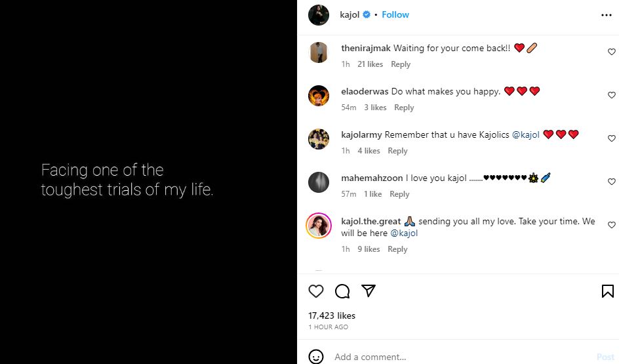The height and width of the screenshot is (364, 619).
Task: Like kajol.the.great's comment heart
Action: (612, 225)
